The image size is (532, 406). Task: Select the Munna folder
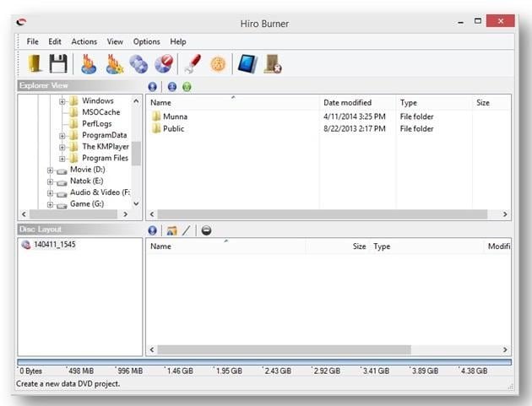pyautogui.click(x=175, y=116)
